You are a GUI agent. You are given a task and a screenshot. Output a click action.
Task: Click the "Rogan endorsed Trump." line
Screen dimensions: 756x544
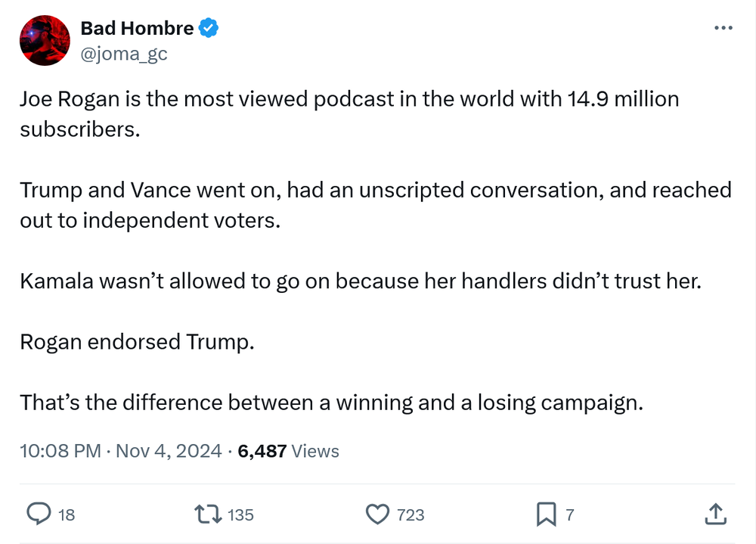(137, 341)
